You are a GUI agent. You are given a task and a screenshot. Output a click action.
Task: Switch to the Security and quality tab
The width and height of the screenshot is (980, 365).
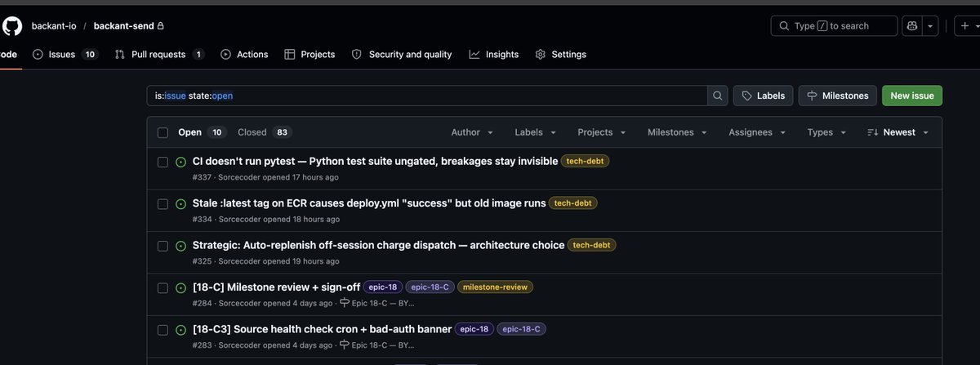[401, 54]
